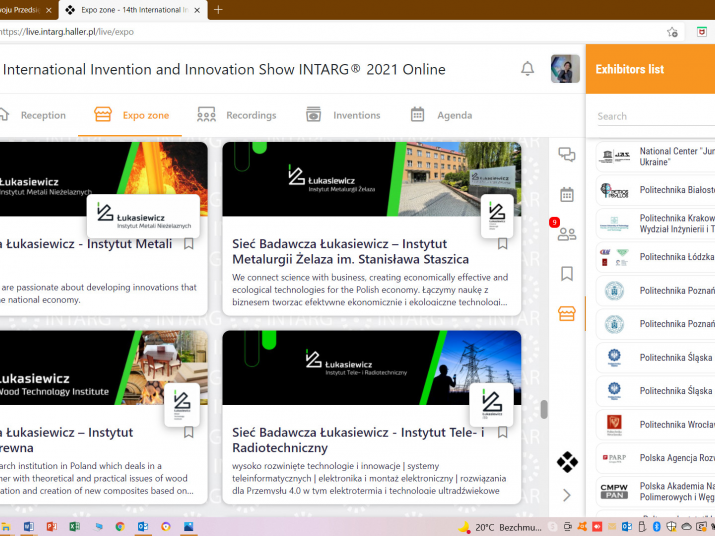Open saved bookmarks icon in sidebar

tap(567, 273)
